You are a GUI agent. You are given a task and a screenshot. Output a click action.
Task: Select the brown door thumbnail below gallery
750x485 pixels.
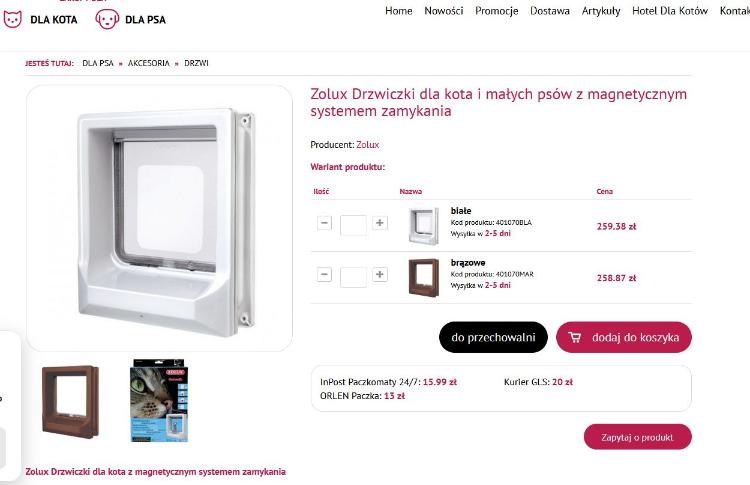[x=71, y=401]
